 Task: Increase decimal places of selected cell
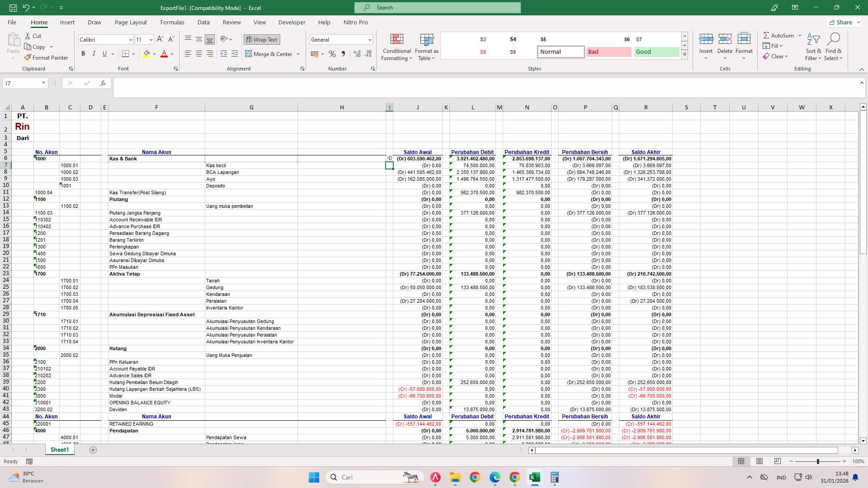click(x=357, y=54)
